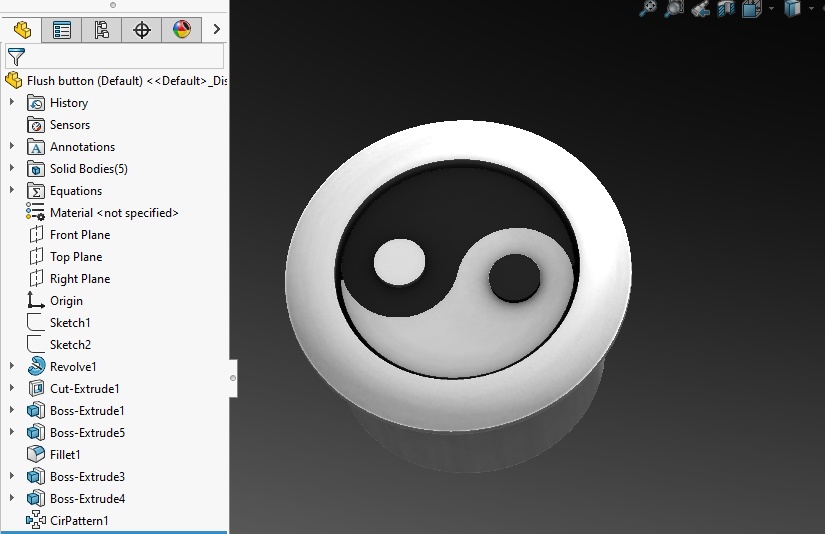The image size is (825, 534).
Task: Expand the History folder
Action: pos(12,102)
